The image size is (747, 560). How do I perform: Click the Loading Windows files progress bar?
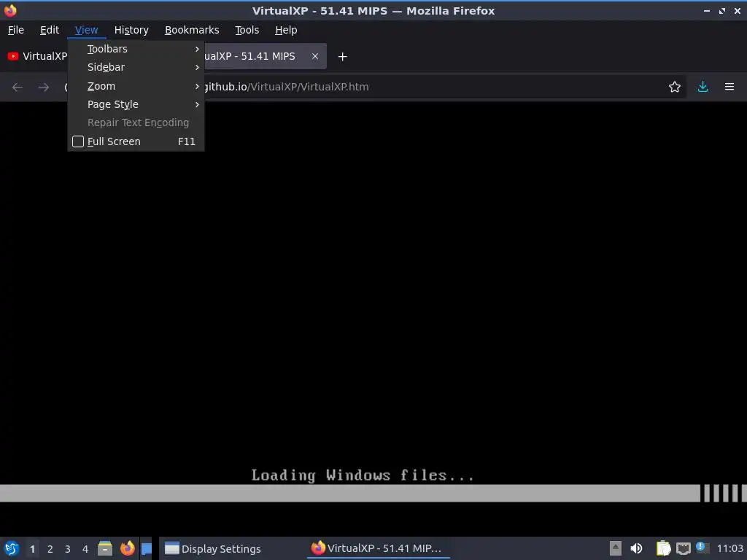(373, 494)
